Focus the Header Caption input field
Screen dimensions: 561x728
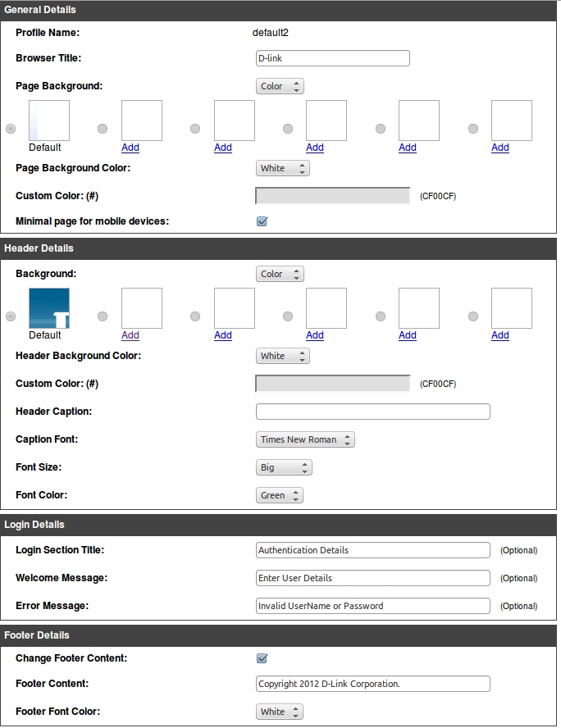coord(372,412)
